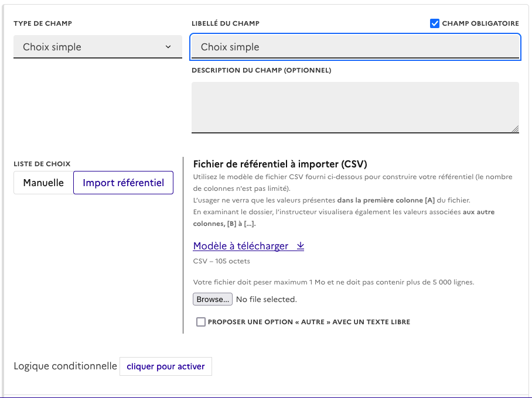Activate conditional logic via 'cliquer pour activer'

point(166,366)
